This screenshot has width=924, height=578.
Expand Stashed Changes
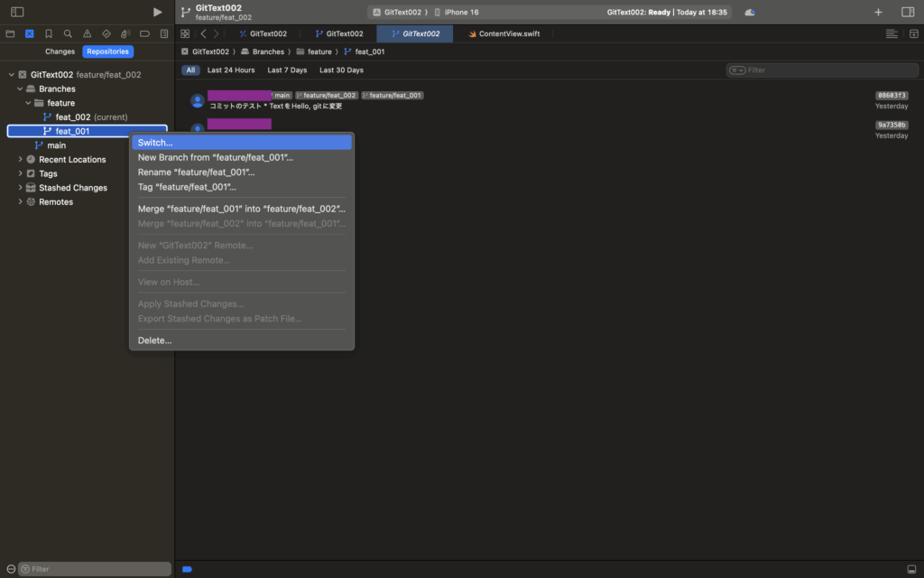tap(20, 188)
